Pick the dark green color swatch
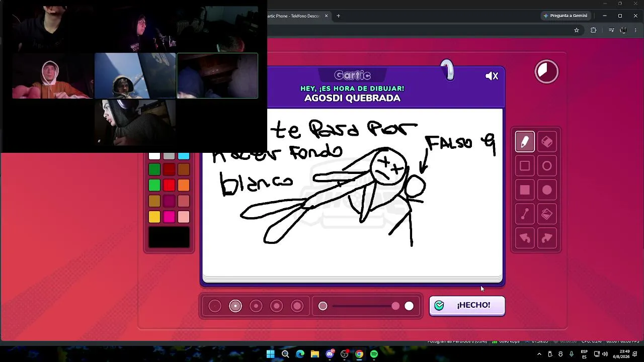The width and height of the screenshot is (644, 362). [x=154, y=169]
